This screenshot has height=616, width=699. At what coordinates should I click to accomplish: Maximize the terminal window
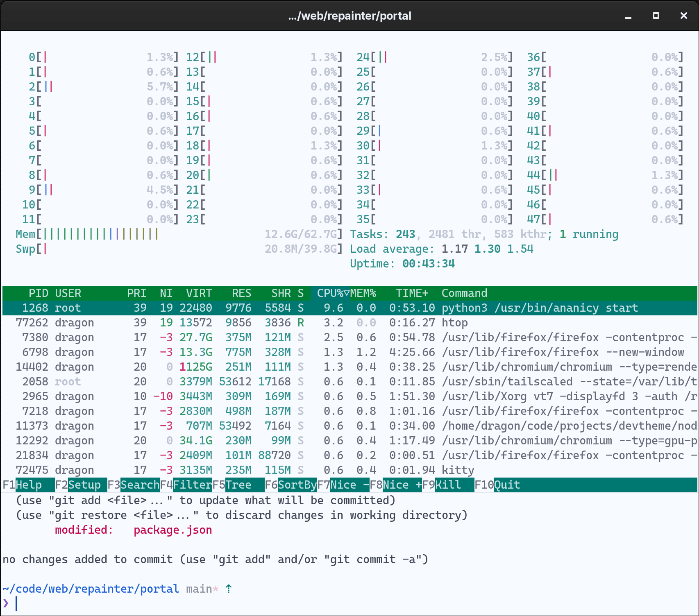(656, 16)
